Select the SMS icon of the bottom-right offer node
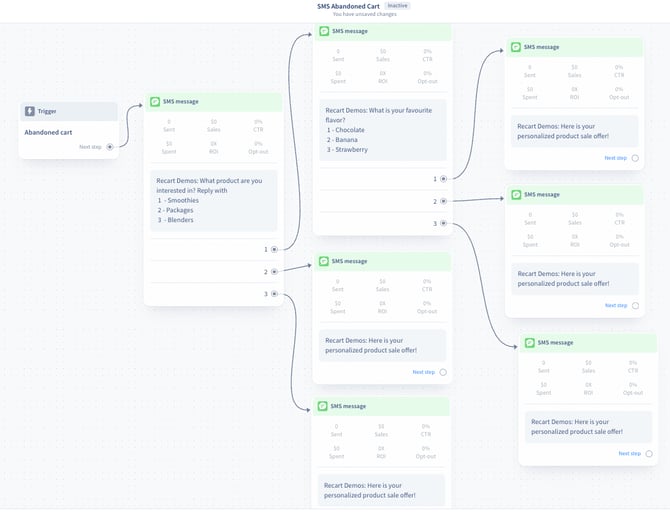The width and height of the screenshot is (670, 514). point(528,343)
